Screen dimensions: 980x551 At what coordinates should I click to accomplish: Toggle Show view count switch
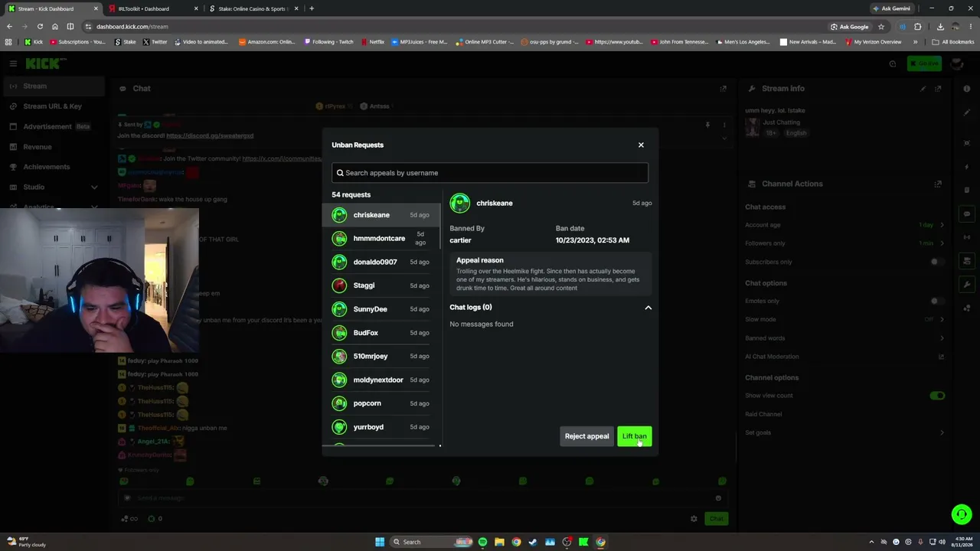[x=937, y=396]
